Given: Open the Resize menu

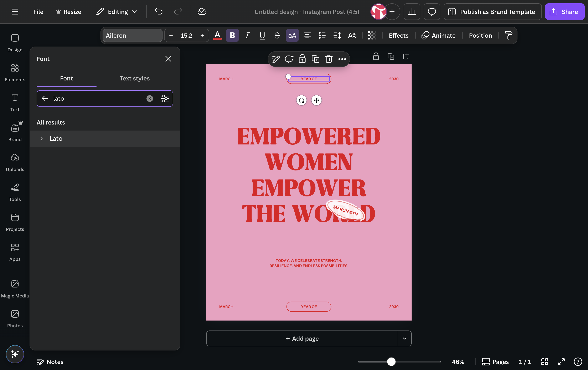Looking at the screenshot, I should point(69,11).
